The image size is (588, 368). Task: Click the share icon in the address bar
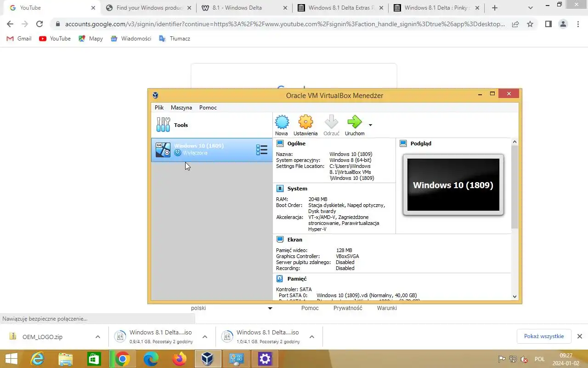coord(515,24)
